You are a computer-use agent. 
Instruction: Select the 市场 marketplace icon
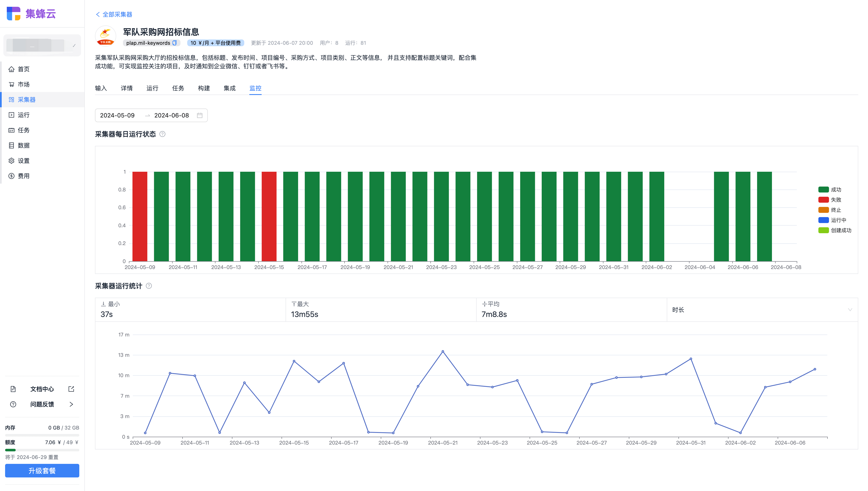click(x=11, y=84)
